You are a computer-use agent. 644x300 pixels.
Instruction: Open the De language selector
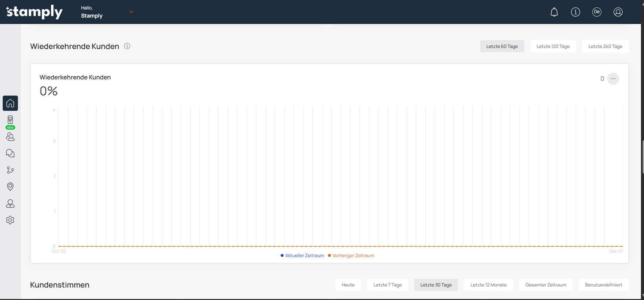tap(597, 12)
